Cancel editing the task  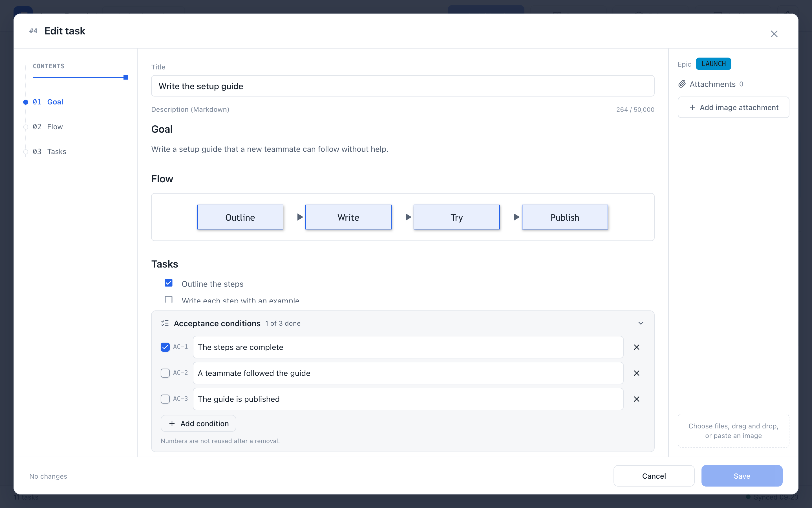pos(654,476)
